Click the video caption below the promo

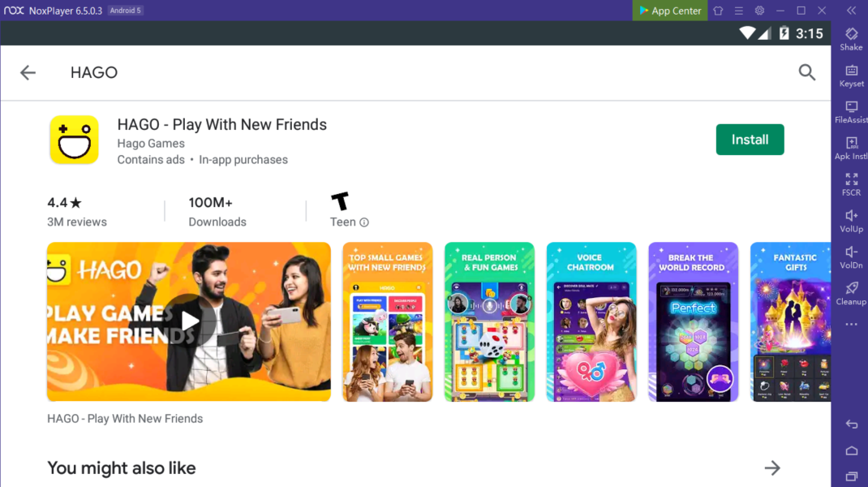click(x=125, y=419)
